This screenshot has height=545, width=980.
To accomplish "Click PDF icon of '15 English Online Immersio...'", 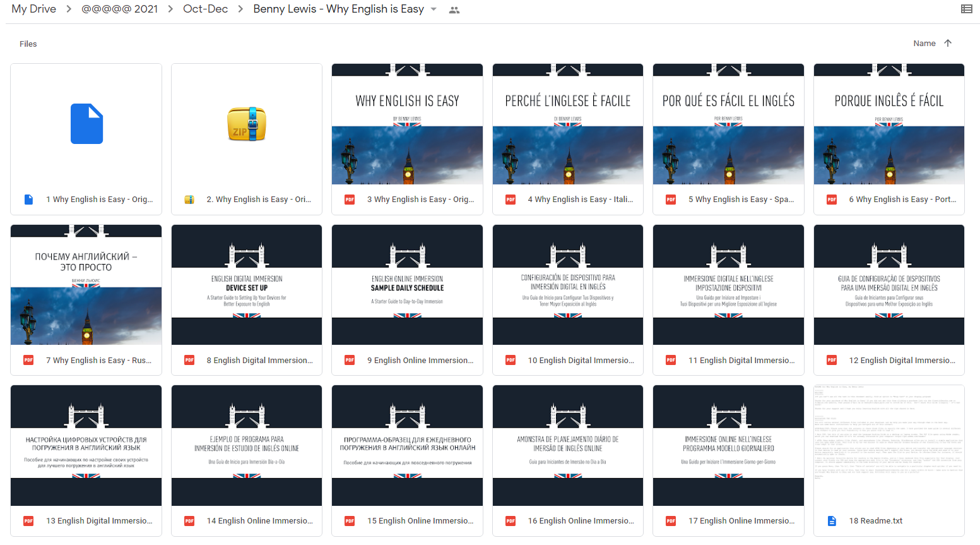I will [x=350, y=521].
